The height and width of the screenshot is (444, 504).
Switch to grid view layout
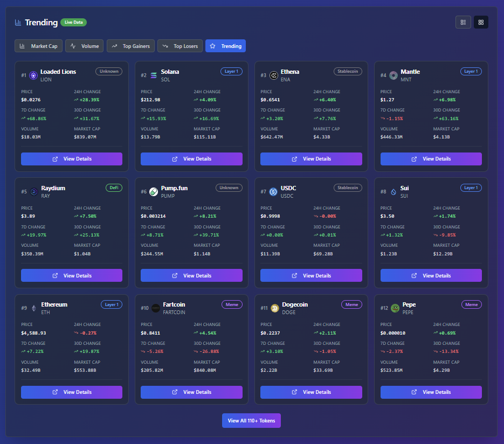pos(481,22)
